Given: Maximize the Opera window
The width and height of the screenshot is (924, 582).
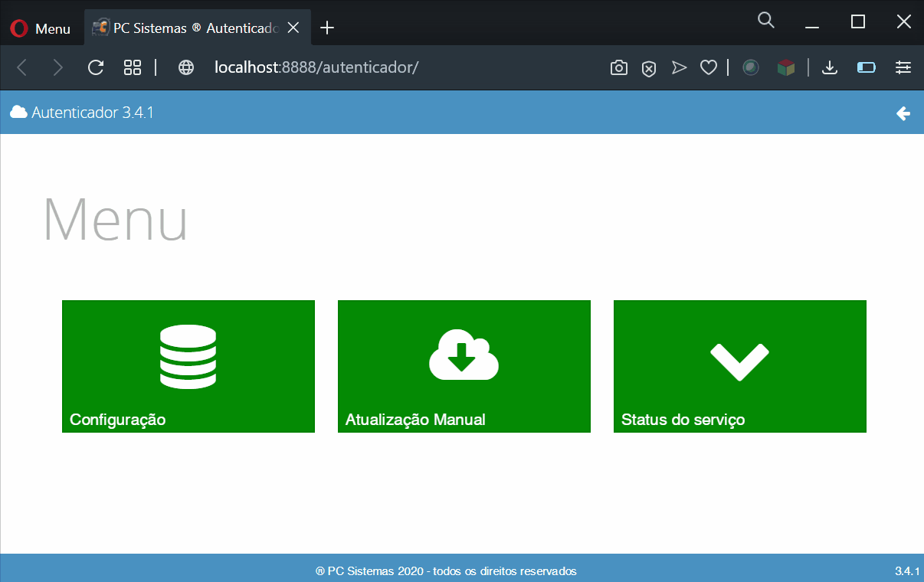Looking at the screenshot, I should click(x=858, y=22).
